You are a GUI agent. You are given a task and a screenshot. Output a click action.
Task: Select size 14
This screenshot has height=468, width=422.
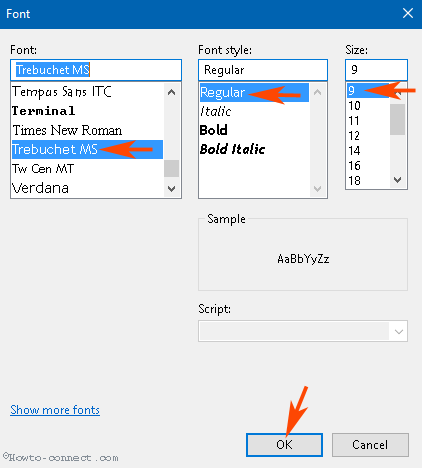[368, 151]
